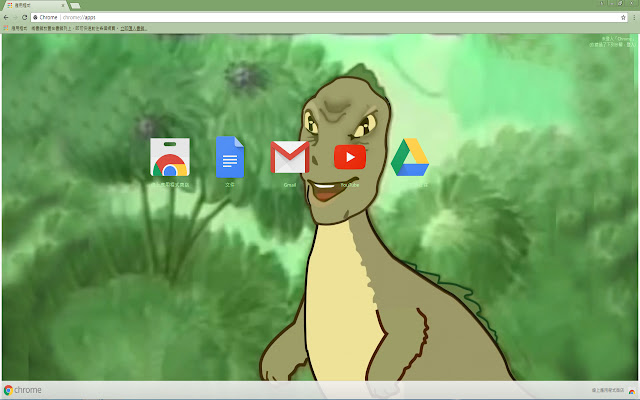Open the Google Docs app
Screen dimensions: 640x400
coord(230,157)
